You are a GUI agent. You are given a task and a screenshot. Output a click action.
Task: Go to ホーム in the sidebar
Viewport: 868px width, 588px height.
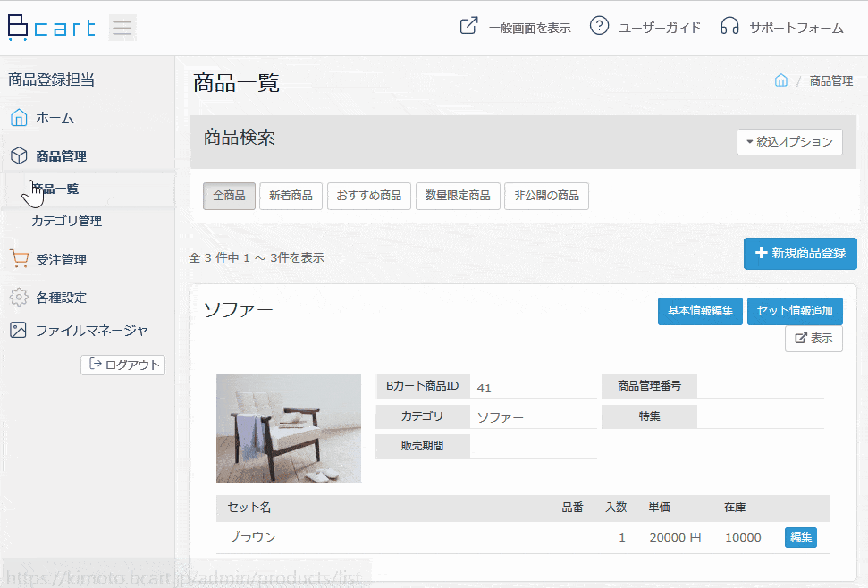pyautogui.click(x=55, y=118)
